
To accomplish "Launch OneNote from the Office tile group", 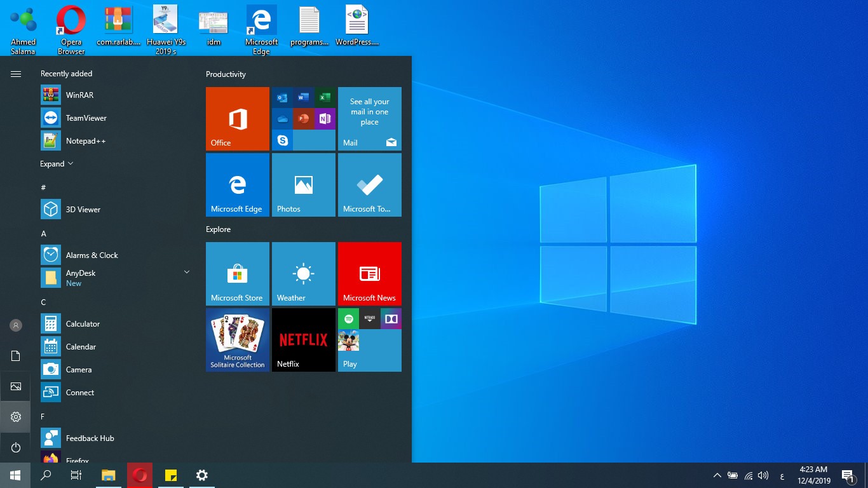I will pos(325,119).
